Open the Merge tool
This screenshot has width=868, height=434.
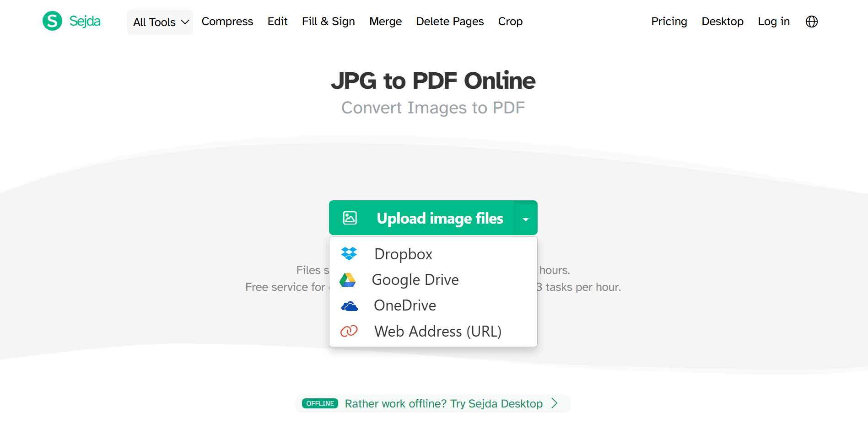pos(386,21)
